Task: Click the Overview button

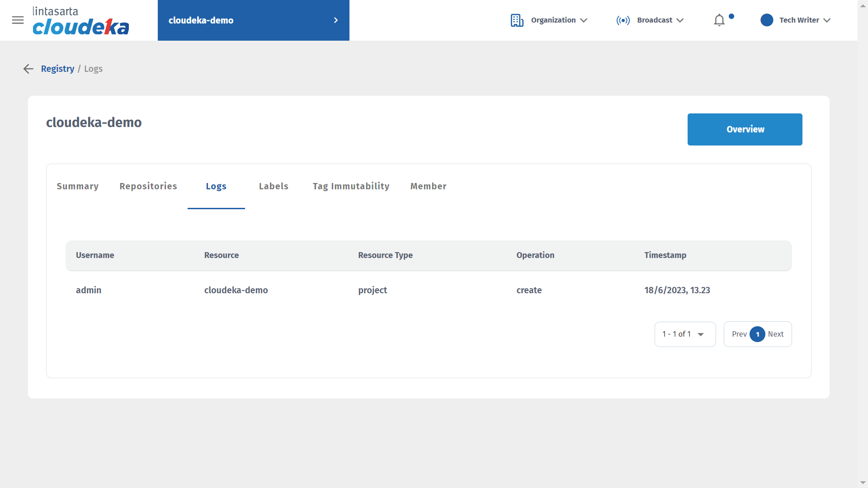Action: pos(745,129)
